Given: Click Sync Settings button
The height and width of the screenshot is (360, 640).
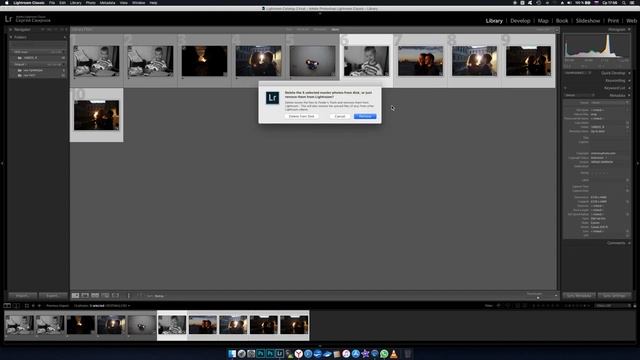Looking at the screenshot, I should 614,296.
